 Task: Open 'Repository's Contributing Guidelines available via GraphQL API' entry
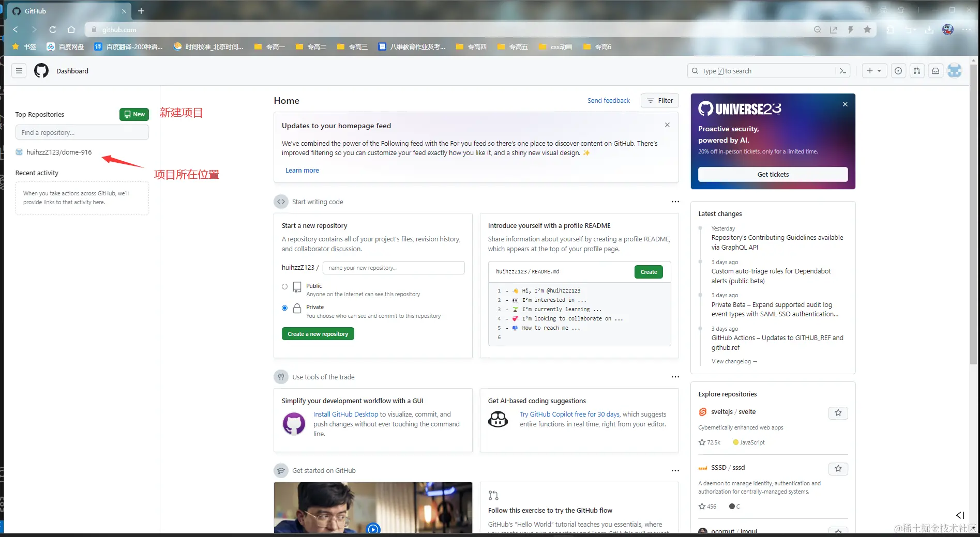[777, 242]
